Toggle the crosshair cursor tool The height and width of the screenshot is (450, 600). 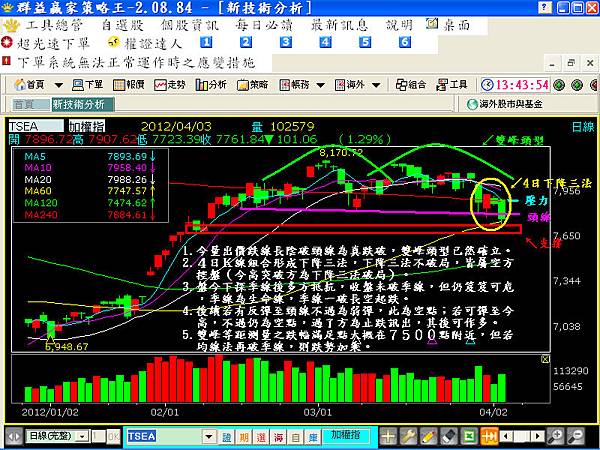[388, 436]
